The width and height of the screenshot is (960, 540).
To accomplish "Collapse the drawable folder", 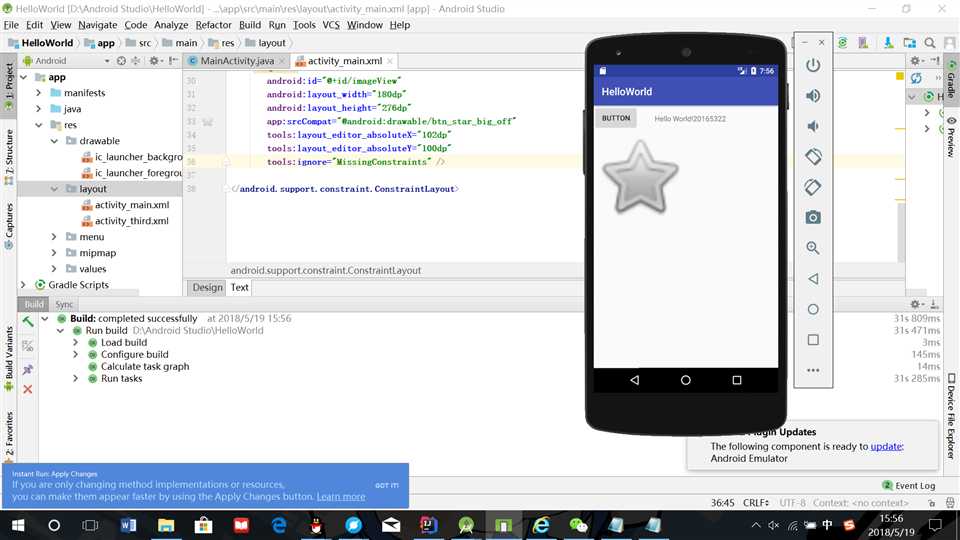I will [54, 141].
